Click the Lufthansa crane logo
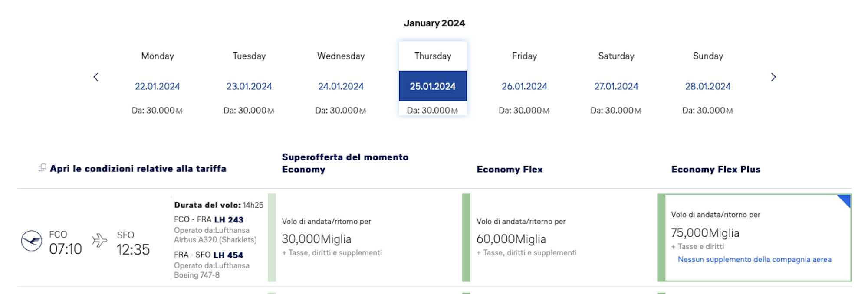 click(x=32, y=241)
